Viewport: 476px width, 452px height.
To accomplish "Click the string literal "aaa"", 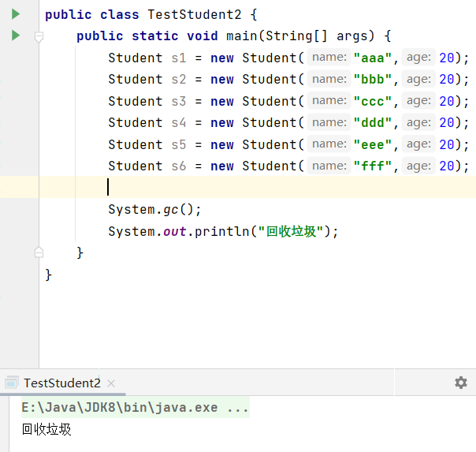I will tap(373, 58).
